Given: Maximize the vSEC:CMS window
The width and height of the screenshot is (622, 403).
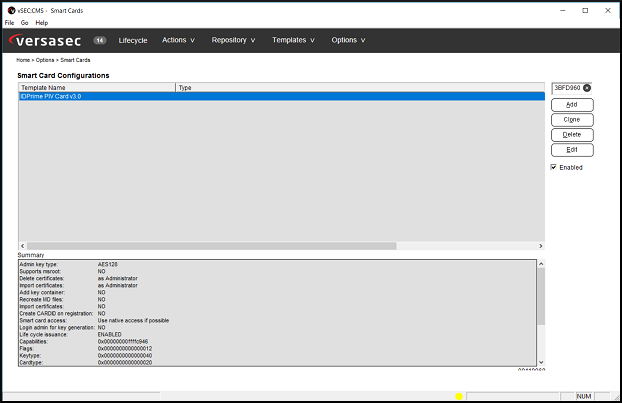Looking at the screenshot, I should click(x=585, y=11).
